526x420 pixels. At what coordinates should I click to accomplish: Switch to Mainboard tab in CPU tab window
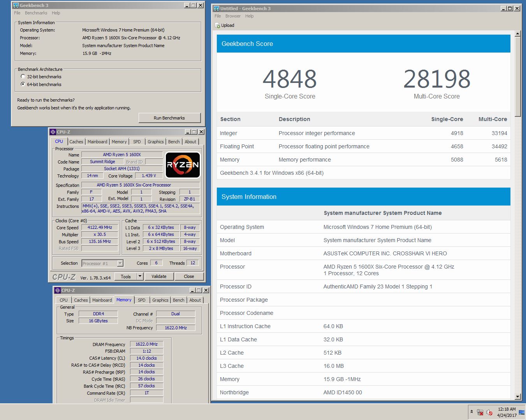coord(97,142)
